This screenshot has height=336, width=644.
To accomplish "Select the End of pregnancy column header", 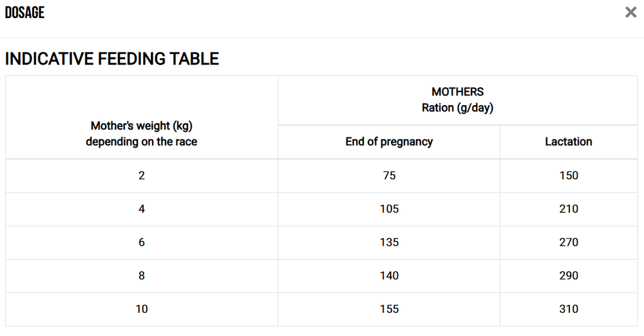I will [x=389, y=142].
